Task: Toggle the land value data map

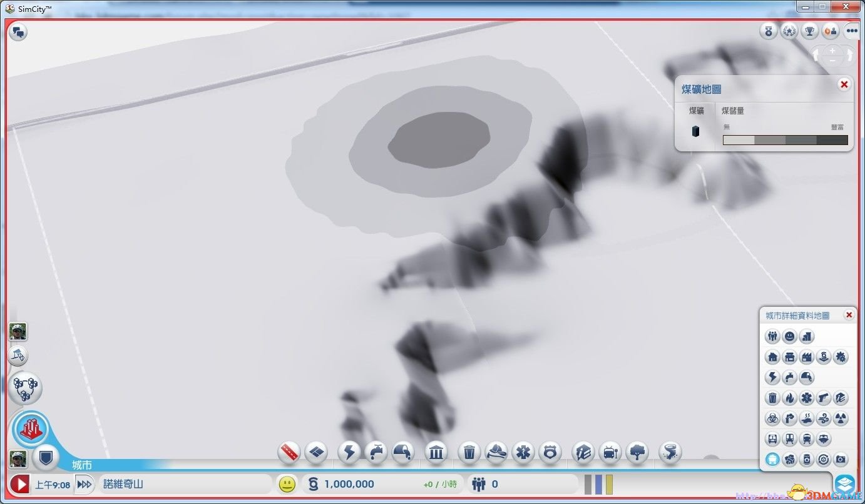Action: 807,336
